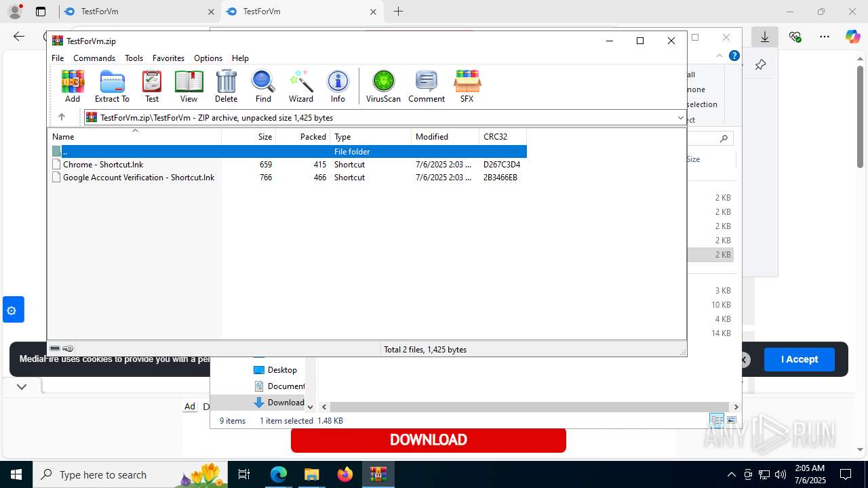Open Task View on taskbar
This screenshot has height=488, width=868.
245,474
